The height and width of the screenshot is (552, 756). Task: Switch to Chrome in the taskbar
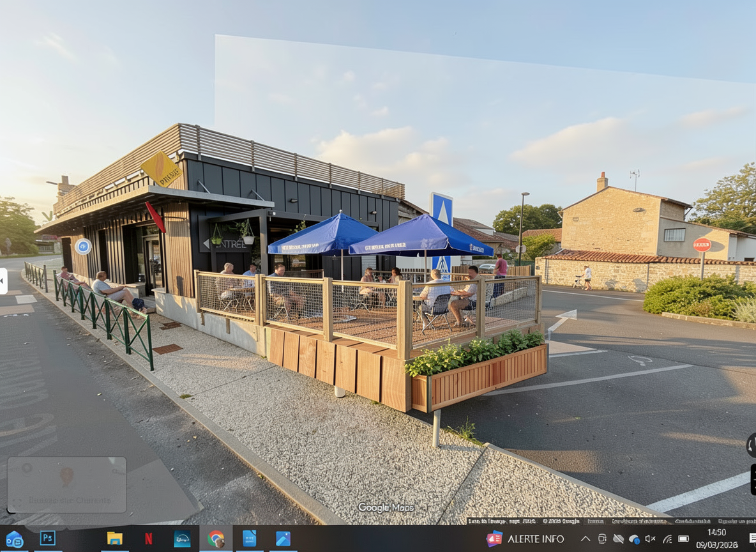pyautogui.click(x=216, y=539)
